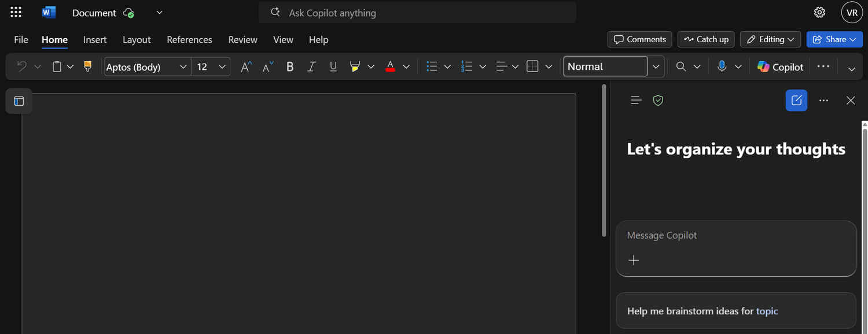Viewport: 868px width, 334px height.
Task: Open the Insert tab
Action: [x=95, y=40]
